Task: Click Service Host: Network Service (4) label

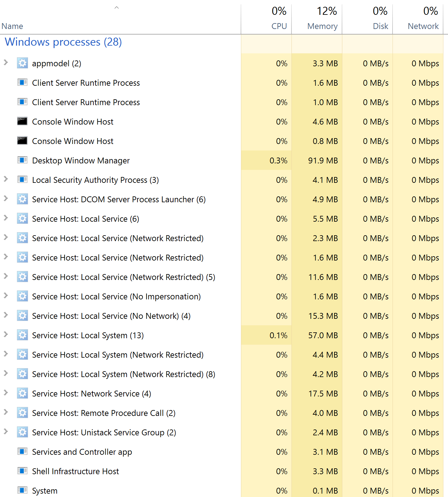Action: (x=92, y=394)
